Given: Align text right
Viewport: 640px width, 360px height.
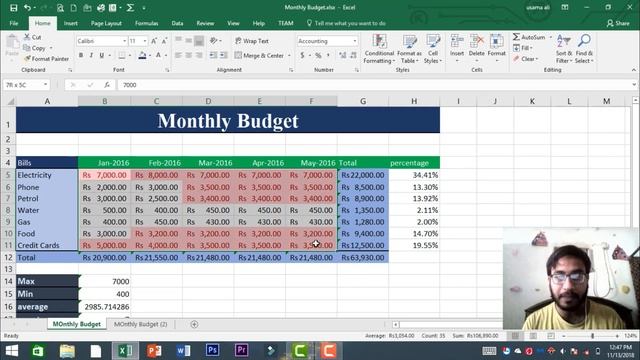Looking at the screenshot, I should point(199,55).
